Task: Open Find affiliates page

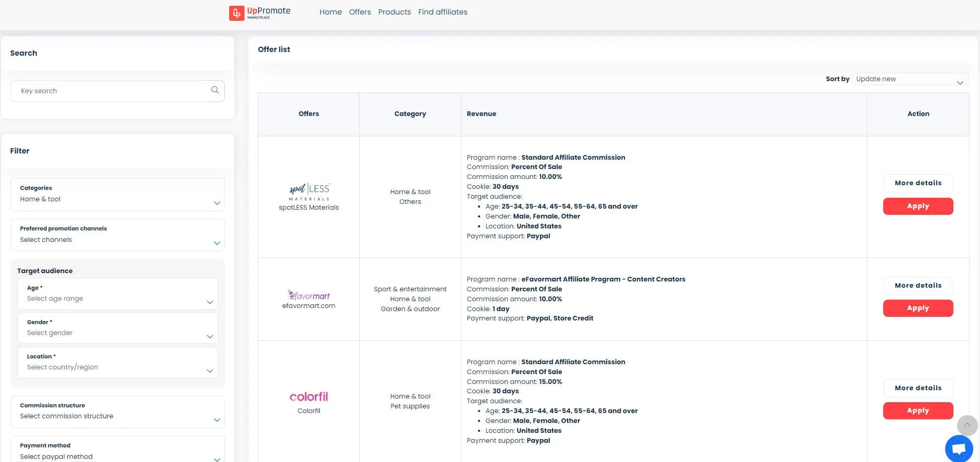Action: coord(443,12)
